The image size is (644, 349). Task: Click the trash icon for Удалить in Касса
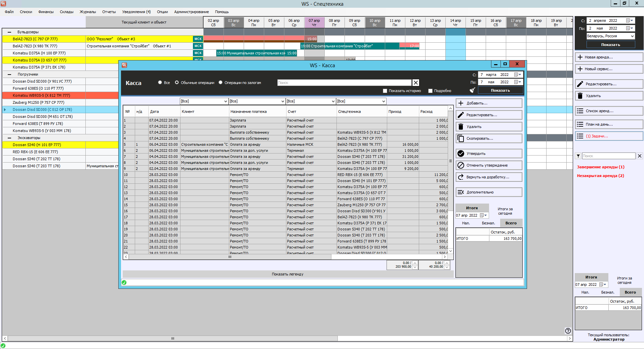[461, 127]
